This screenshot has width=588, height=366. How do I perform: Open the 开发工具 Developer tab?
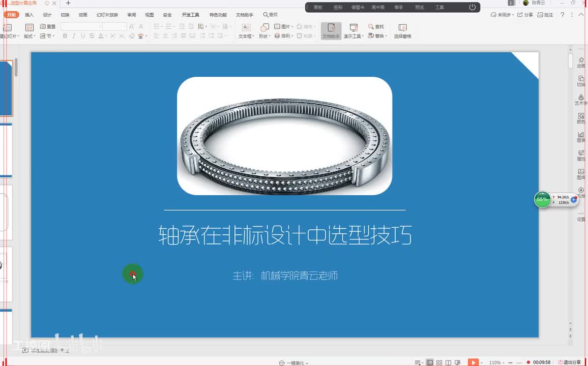(191, 15)
